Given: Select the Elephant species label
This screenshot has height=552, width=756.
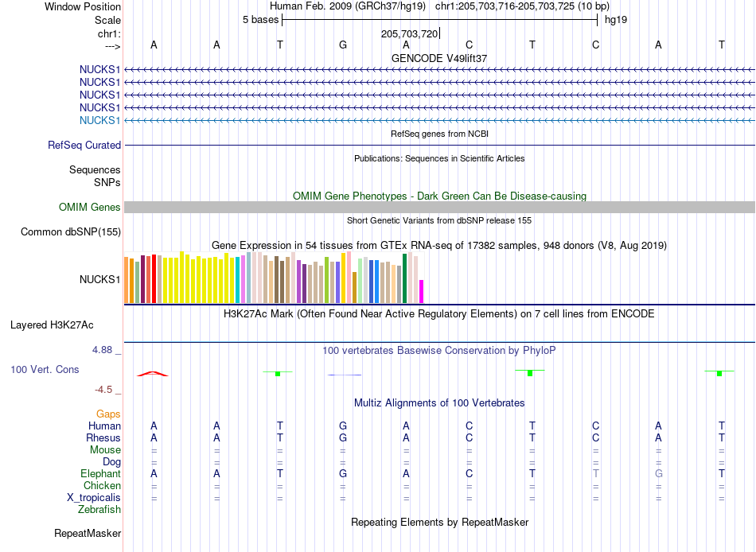Looking at the screenshot, I should 100,473.
